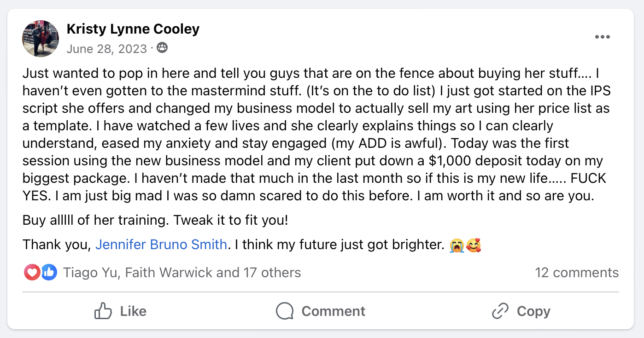Click the smiling face with hearts emoji

[474, 245]
